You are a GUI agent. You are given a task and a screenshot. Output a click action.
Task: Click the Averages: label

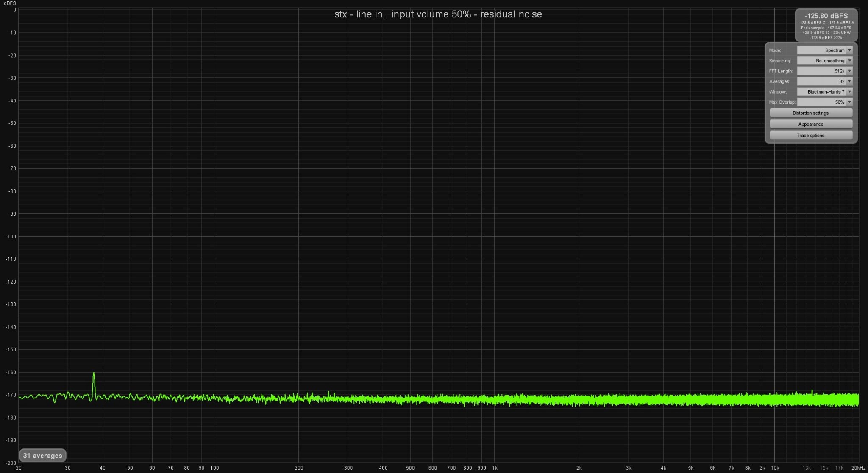tap(779, 81)
